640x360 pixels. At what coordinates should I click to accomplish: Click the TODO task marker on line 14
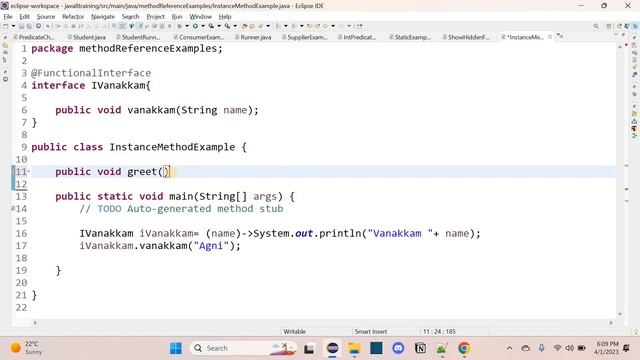[x=13, y=209]
